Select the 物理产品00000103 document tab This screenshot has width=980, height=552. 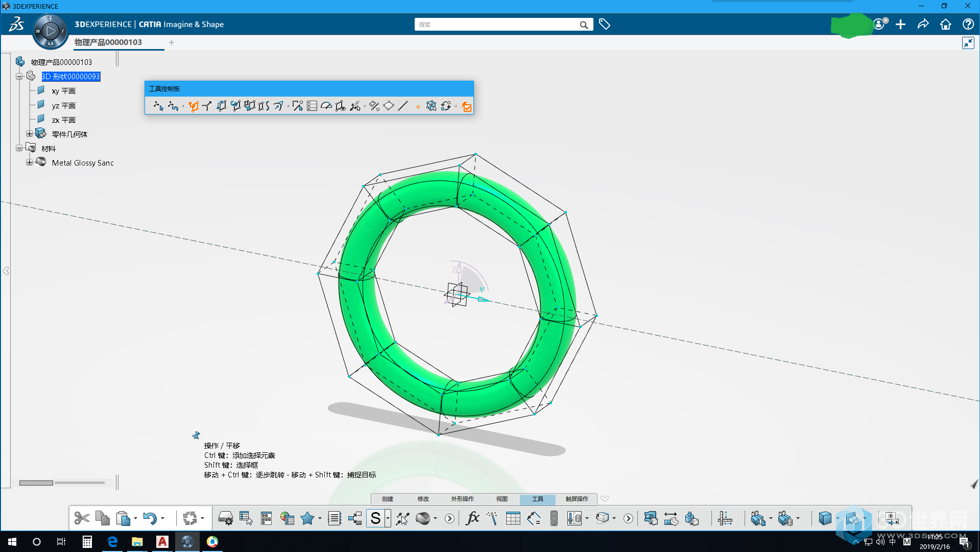click(x=108, y=42)
